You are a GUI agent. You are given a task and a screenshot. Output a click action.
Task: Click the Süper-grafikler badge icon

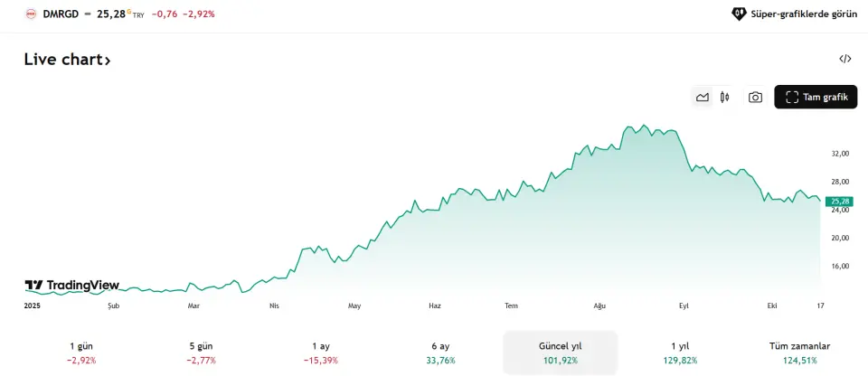coord(738,14)
